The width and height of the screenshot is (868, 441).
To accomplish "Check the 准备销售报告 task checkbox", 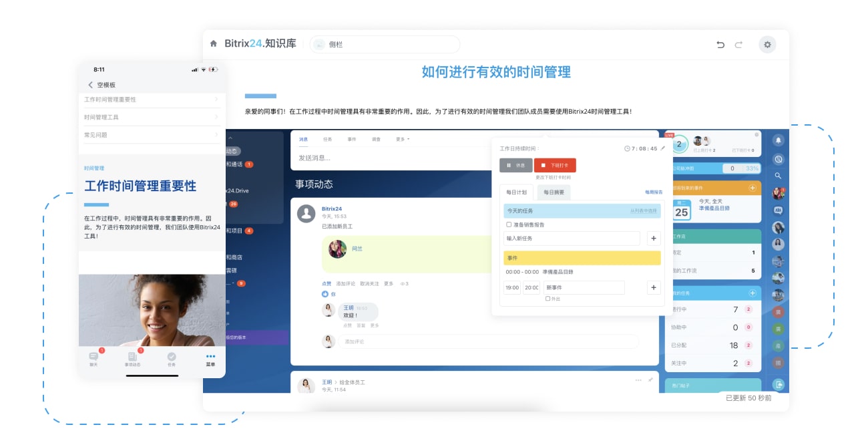I will [x=509, y=225].
